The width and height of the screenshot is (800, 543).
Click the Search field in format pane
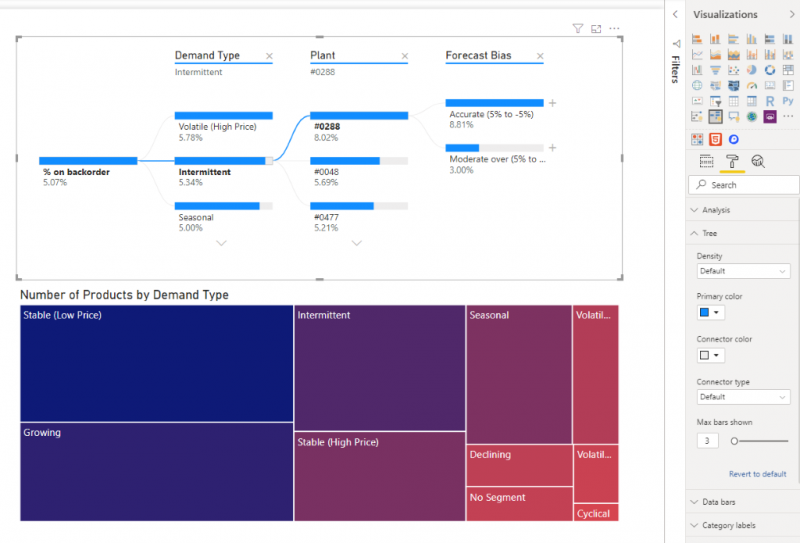point(743,185)
